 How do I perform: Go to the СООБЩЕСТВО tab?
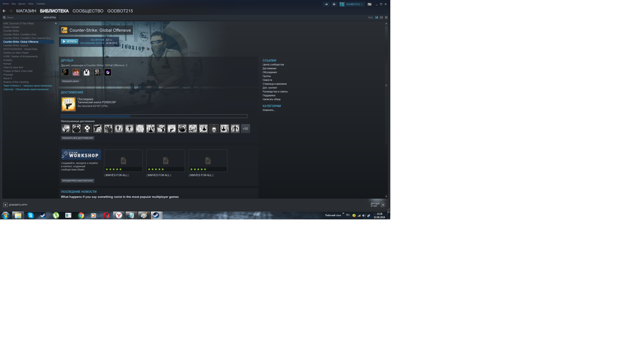[x=88, y=11]
